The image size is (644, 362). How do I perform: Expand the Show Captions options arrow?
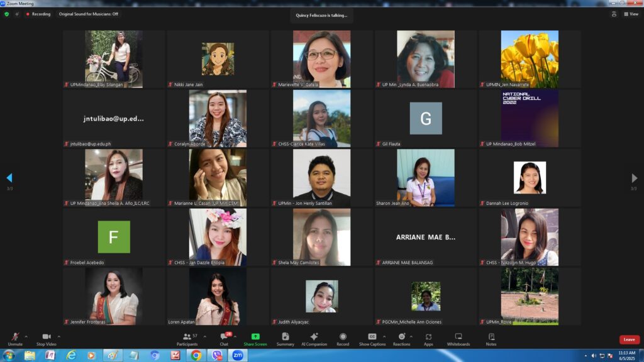pos(384,336)
